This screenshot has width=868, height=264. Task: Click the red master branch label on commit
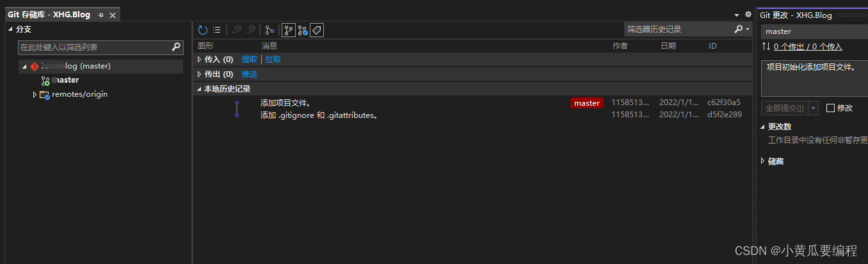pyautogui.click(x=586, y=103)
